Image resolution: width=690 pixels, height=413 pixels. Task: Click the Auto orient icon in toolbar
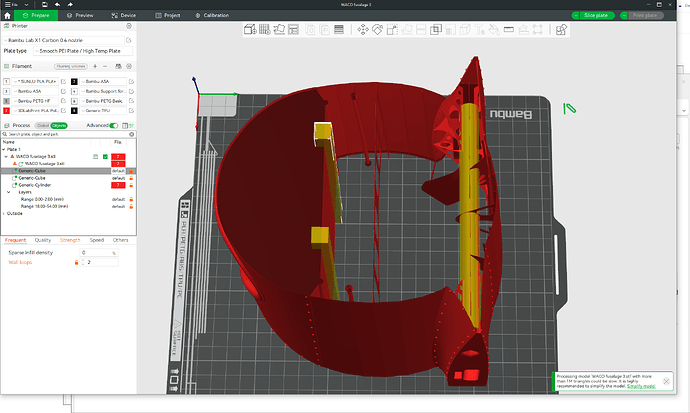pyautogui.click(x=279, y=29)
